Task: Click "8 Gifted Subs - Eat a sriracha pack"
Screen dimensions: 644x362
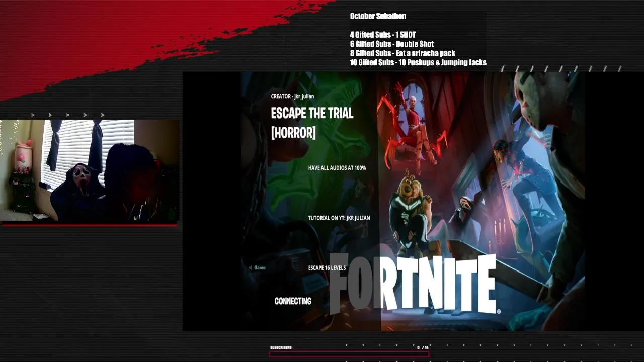Action: pyautogui.click(x=403, y=53)
